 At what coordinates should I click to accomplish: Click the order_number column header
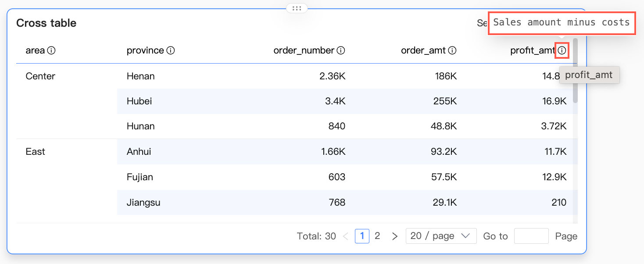(304, 50)
